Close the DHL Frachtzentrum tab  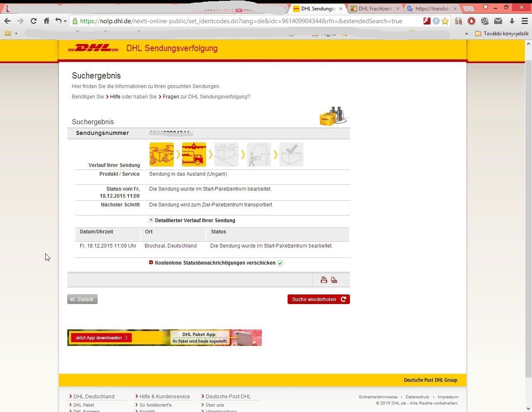398,9
